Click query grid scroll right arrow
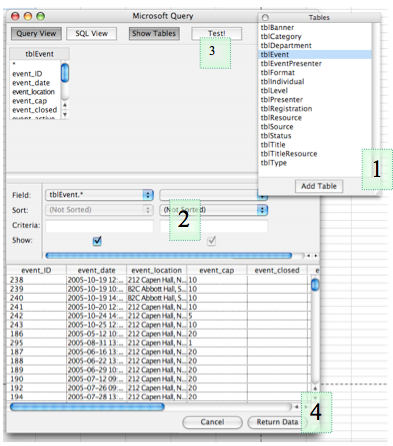 (x=316, y=256)
